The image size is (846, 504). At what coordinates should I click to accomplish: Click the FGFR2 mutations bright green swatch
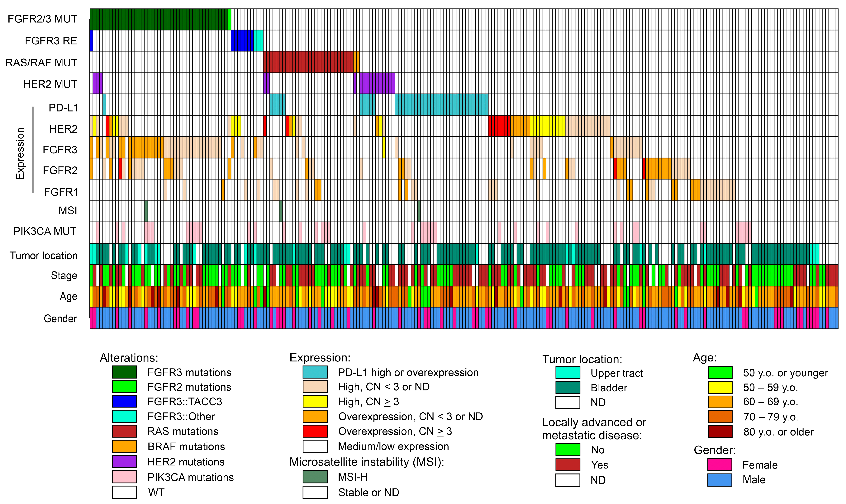coord(124,387)
